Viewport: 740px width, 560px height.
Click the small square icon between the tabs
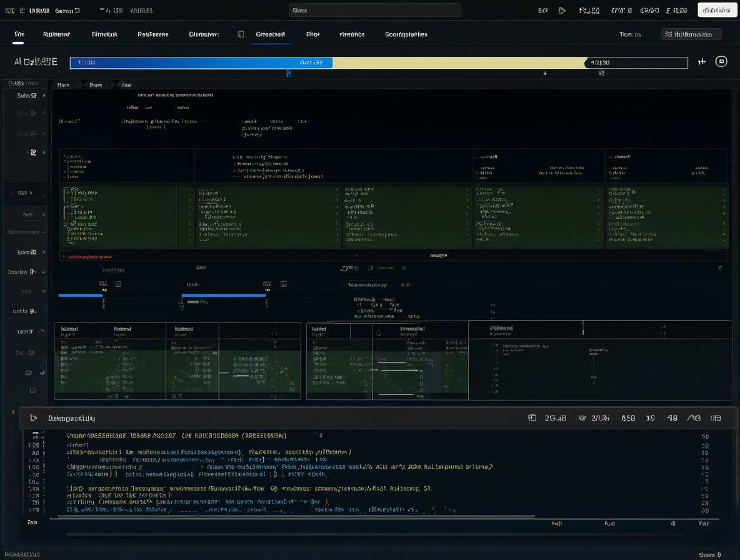tap(241, 34)
